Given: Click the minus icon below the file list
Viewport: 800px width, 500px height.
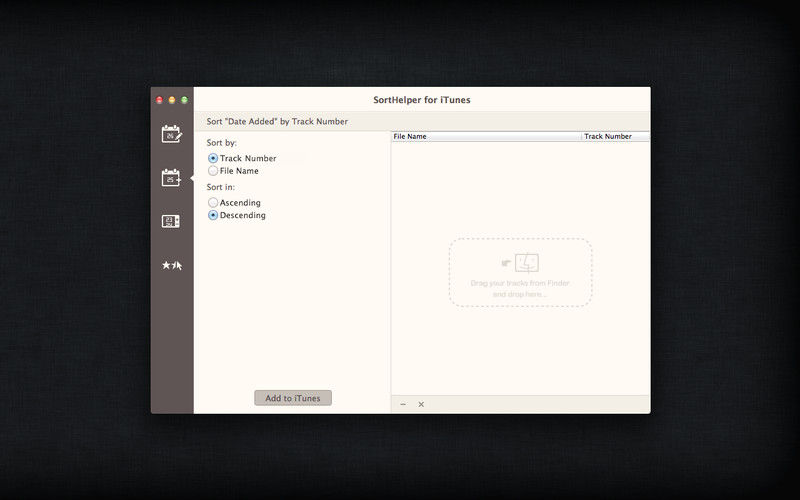Looking at the screenshot, I should (403, 404).
